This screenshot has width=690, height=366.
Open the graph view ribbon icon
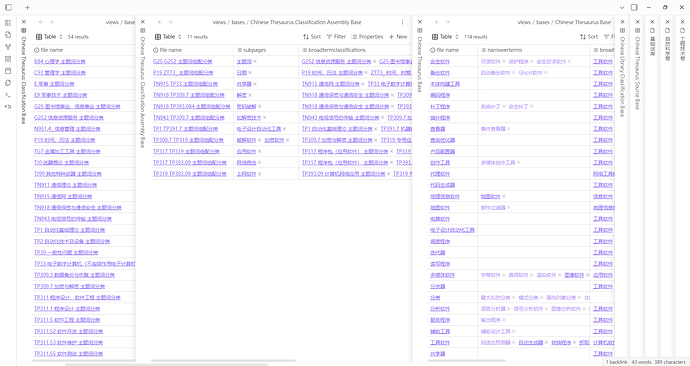[8, 47]
